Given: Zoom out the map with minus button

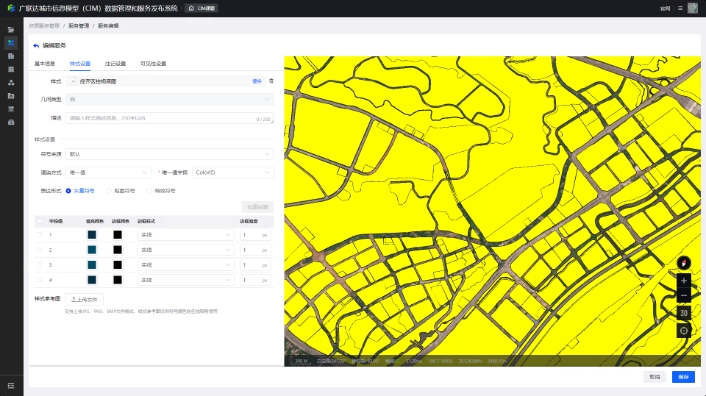Looking at the screenshot, I should click(x=683, y=296).
